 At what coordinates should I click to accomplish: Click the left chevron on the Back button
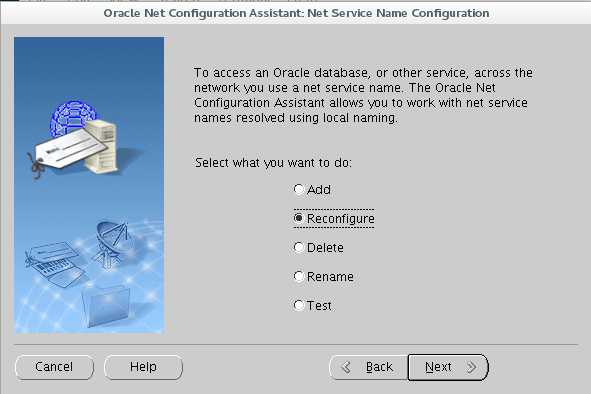(x=346, y=367)
